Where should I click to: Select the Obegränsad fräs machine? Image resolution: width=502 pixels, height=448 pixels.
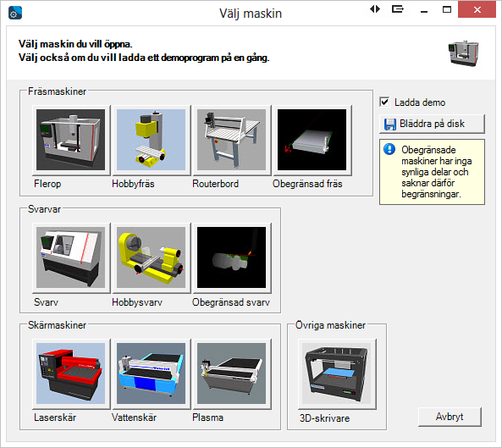(312, 140)
